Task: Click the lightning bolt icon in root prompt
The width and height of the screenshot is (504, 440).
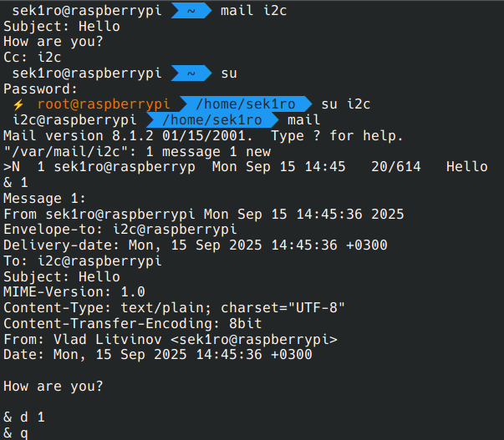Action: [x=18, y=104]
